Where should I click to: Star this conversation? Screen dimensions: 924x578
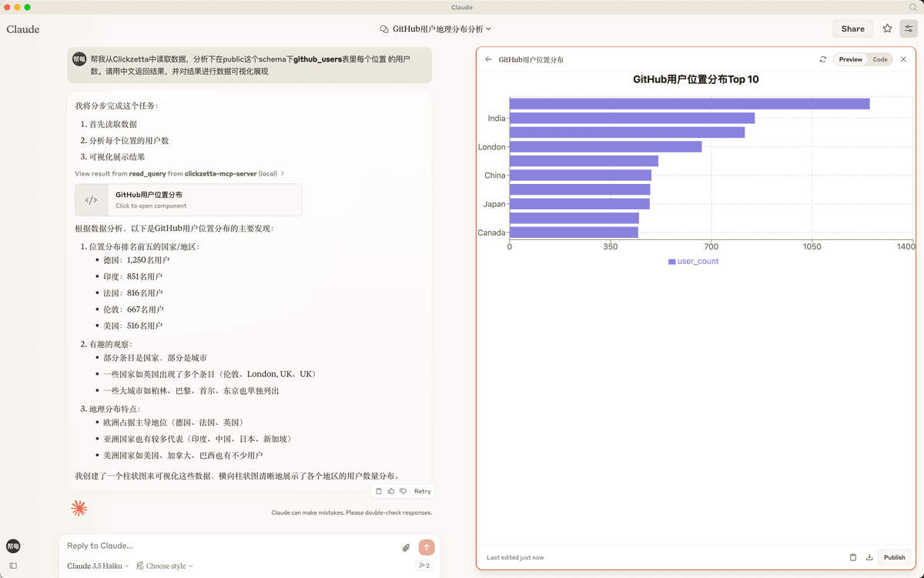tap(888, 28)
